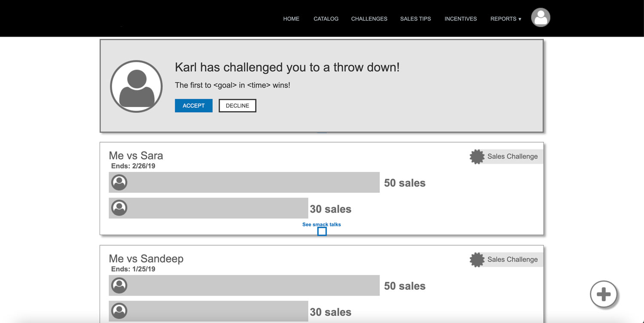Accept Karl's throw down challenge
Image resolution: width=644 pixels, height=323 pixels.
point(194,105)
